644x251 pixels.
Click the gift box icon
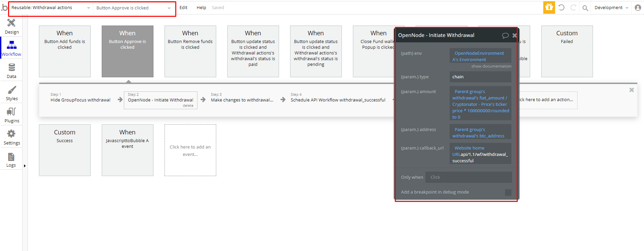click(549, 7)
